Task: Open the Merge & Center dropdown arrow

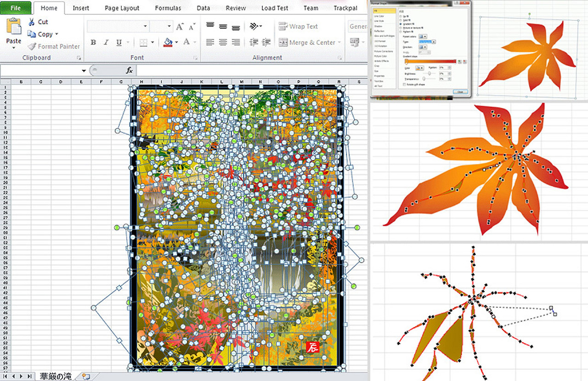Action: (338, 42)
